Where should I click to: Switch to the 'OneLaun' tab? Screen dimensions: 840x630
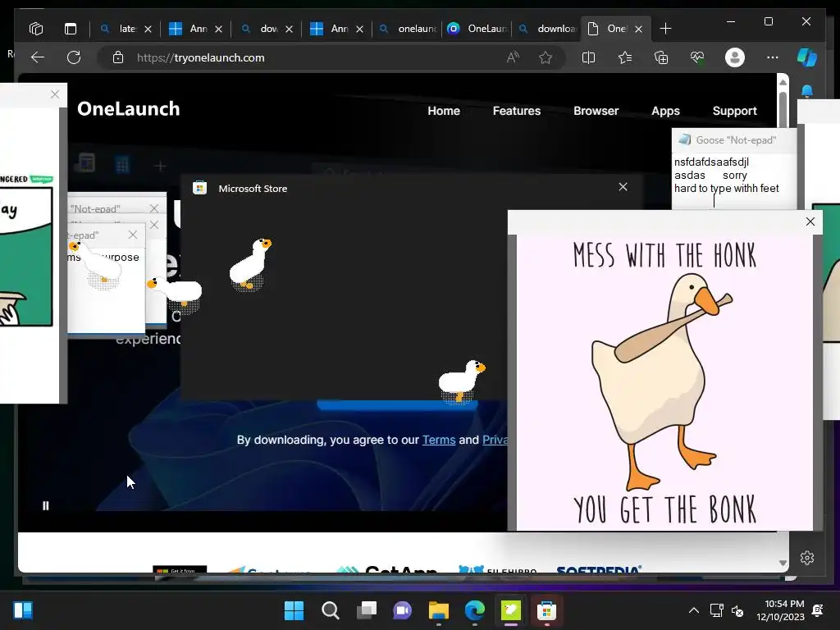(x=477, y=29)
